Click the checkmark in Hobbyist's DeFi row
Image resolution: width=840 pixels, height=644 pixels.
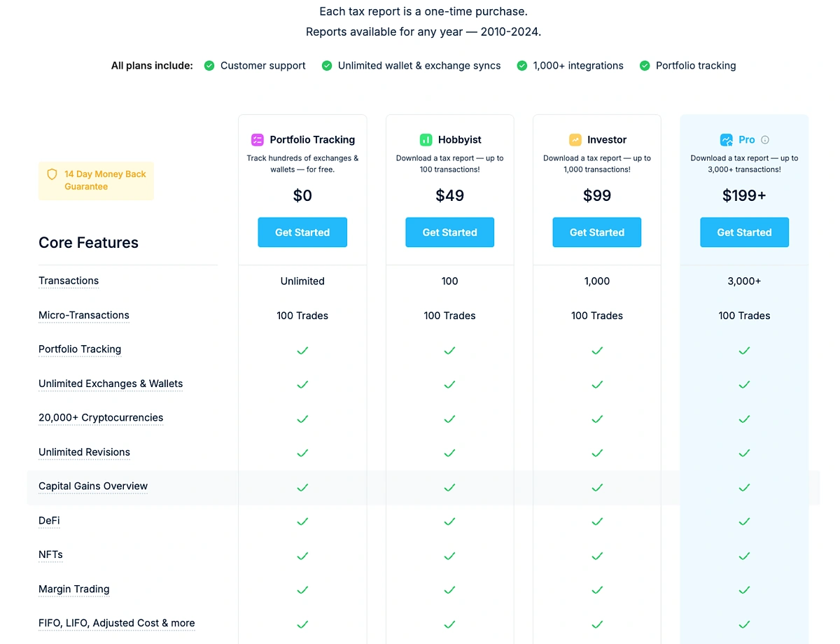(449, 521)
